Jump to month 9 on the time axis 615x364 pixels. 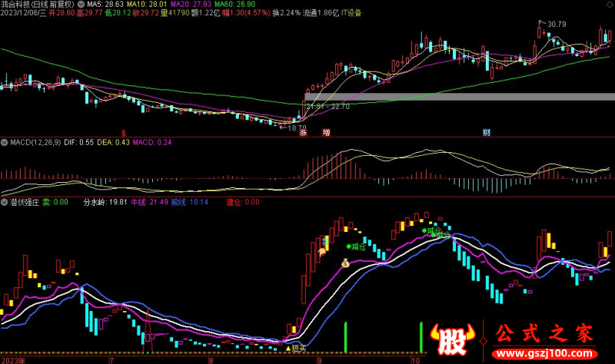320,360
